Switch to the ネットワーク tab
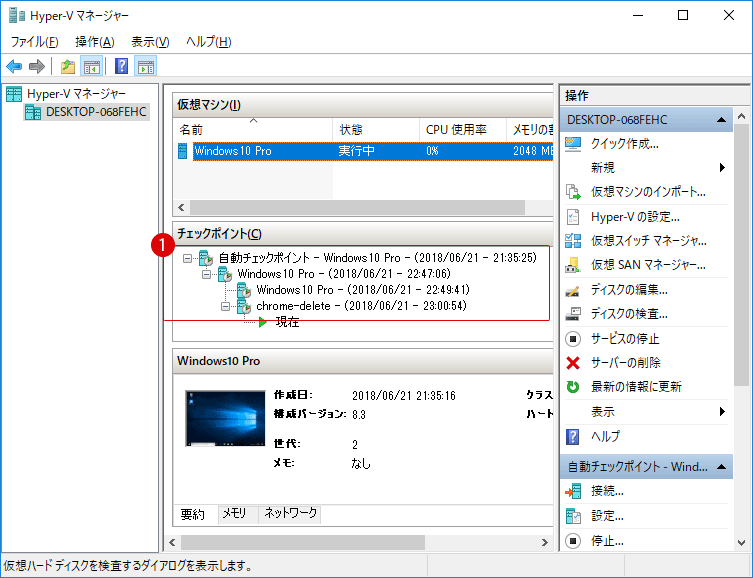Image resolution: width=753 pixels, height=578 pixels. coord(291,514)
